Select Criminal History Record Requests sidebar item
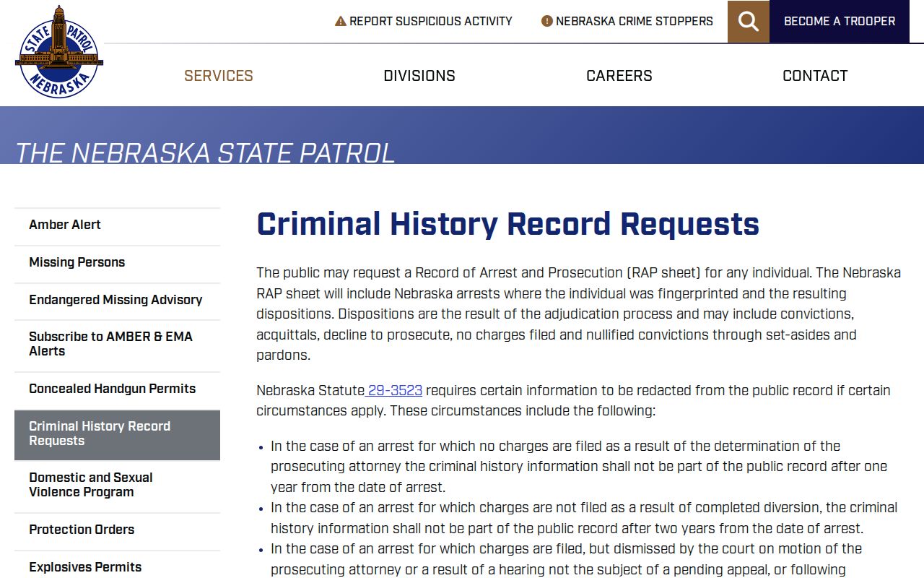Screen dimensions: 924x578 pyautogui.click(x=117, y=433)
